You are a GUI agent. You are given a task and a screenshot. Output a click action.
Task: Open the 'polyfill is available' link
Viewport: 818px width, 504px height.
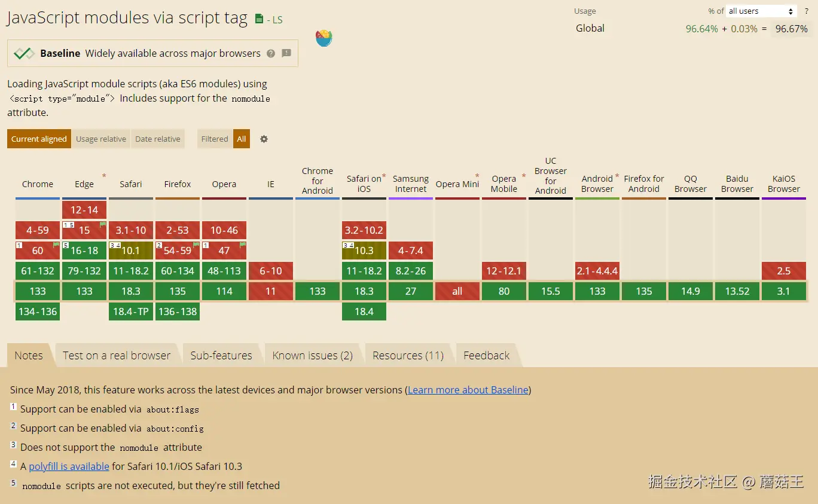(x=69, y=466)
